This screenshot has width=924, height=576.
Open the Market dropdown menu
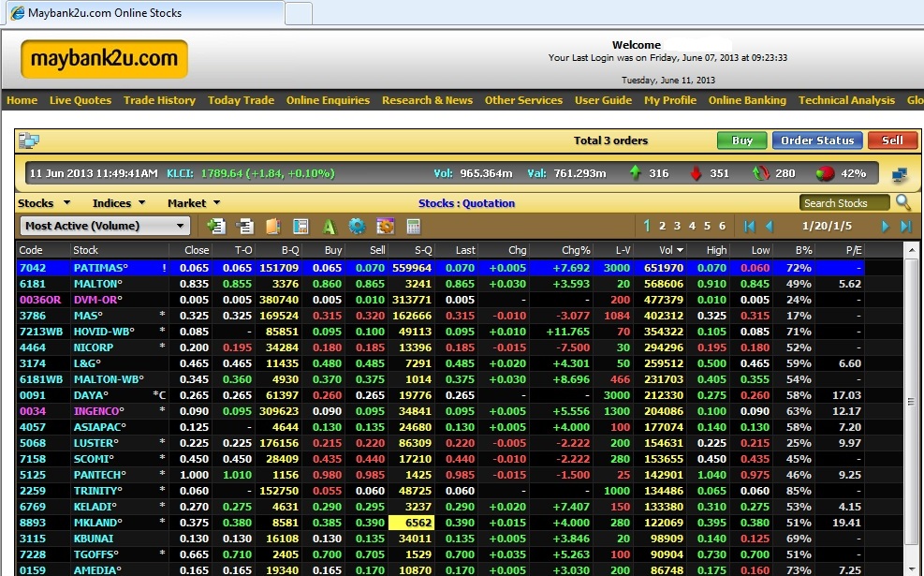point(194,203)
